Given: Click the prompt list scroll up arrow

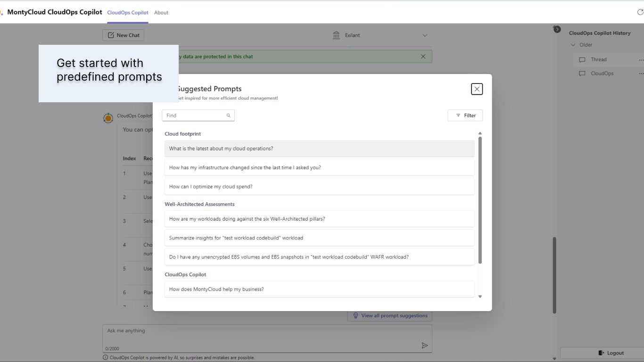Looking at the screenshot, I should click(x=480, y=133).
